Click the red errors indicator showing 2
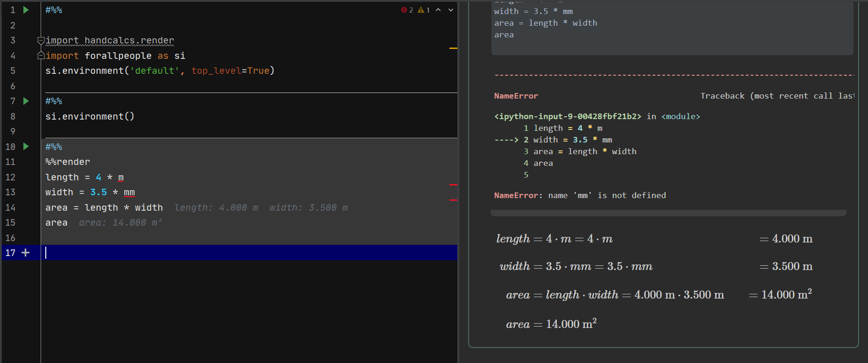Viewport: 868px width, 363px height. pos(407,10)
